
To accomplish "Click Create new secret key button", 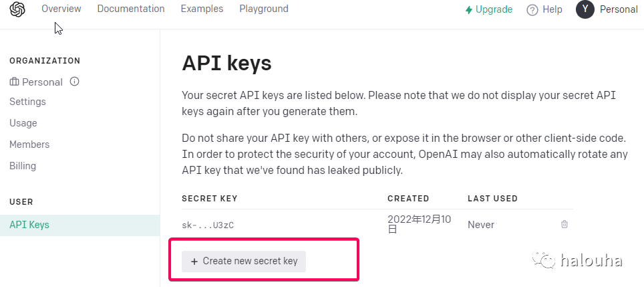I will pyautogui.click(x=244, y=261).
